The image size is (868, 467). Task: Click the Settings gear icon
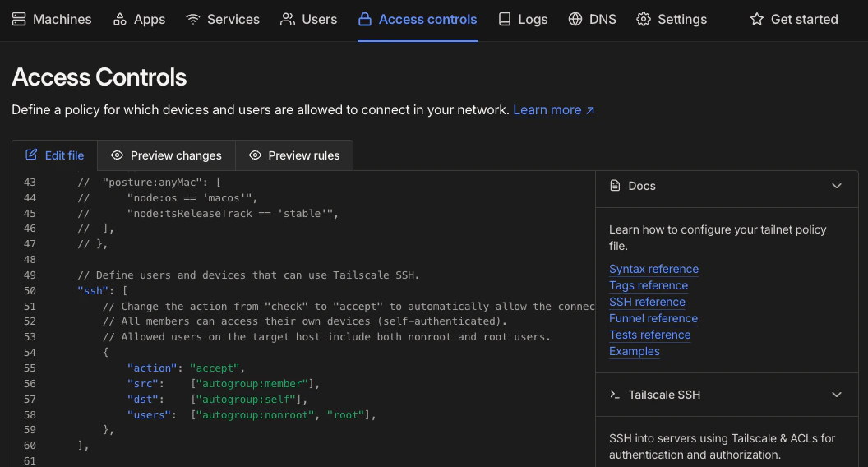pos(644,19)
